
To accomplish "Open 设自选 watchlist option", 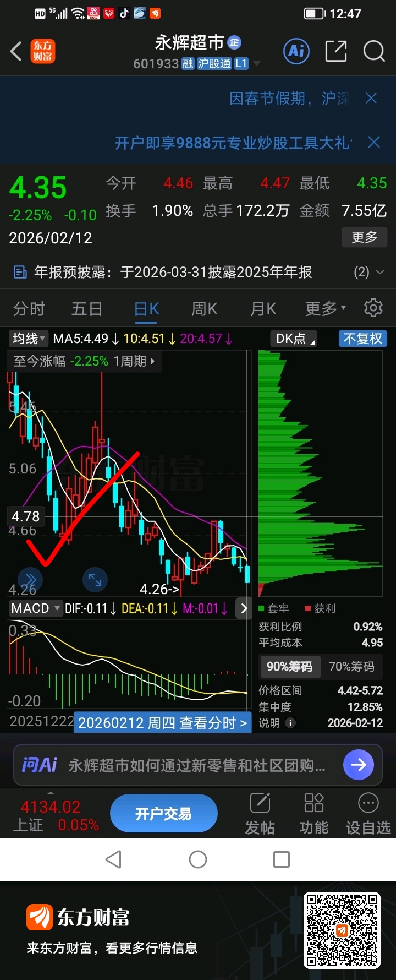I will coord(368,813).
